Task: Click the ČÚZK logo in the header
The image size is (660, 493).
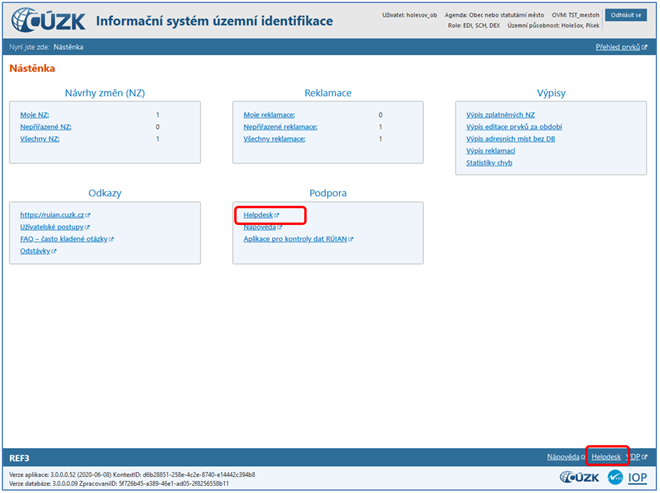Action: pyautogui.click(x=48, y=21)
